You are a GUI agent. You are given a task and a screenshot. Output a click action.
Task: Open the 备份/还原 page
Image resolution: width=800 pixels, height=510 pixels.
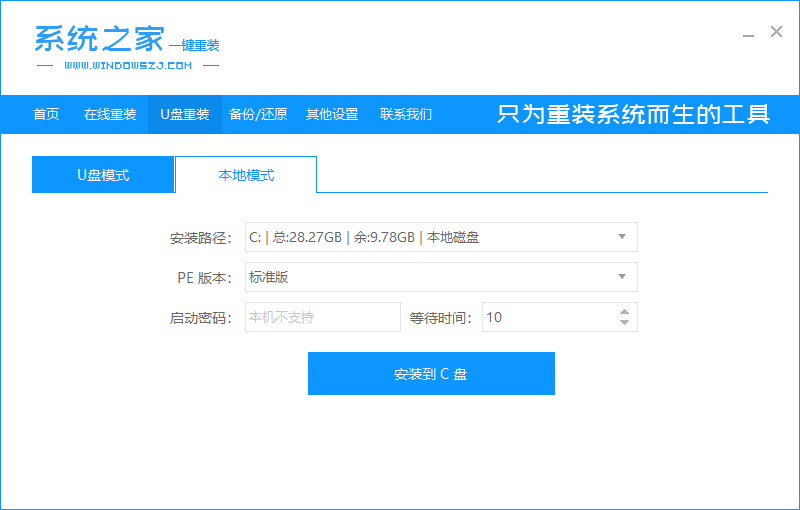point(258,114)
